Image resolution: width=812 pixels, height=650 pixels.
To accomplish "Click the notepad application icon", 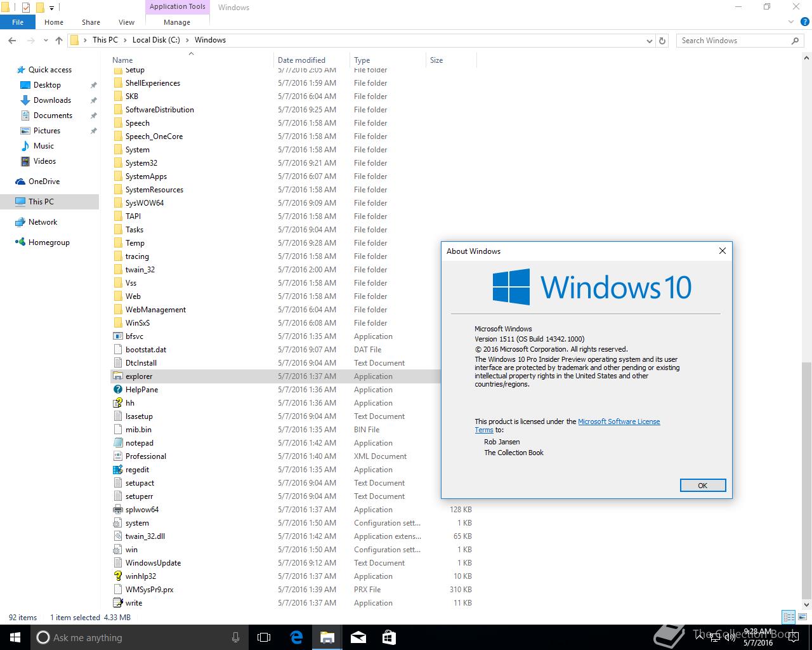I will pyautogui.click(x=117, y=443).
